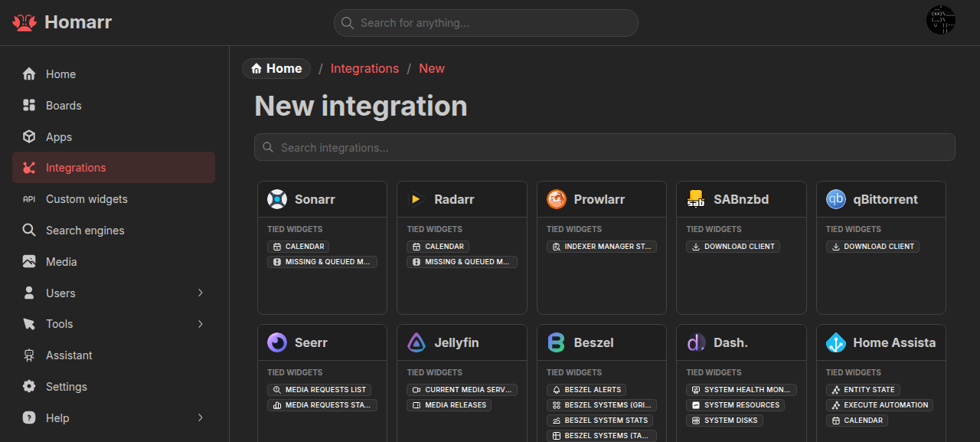The width and height of the screenshot is (980, 442).
Task: Open Assistant in the sidebar
Action: click(113, 355)
